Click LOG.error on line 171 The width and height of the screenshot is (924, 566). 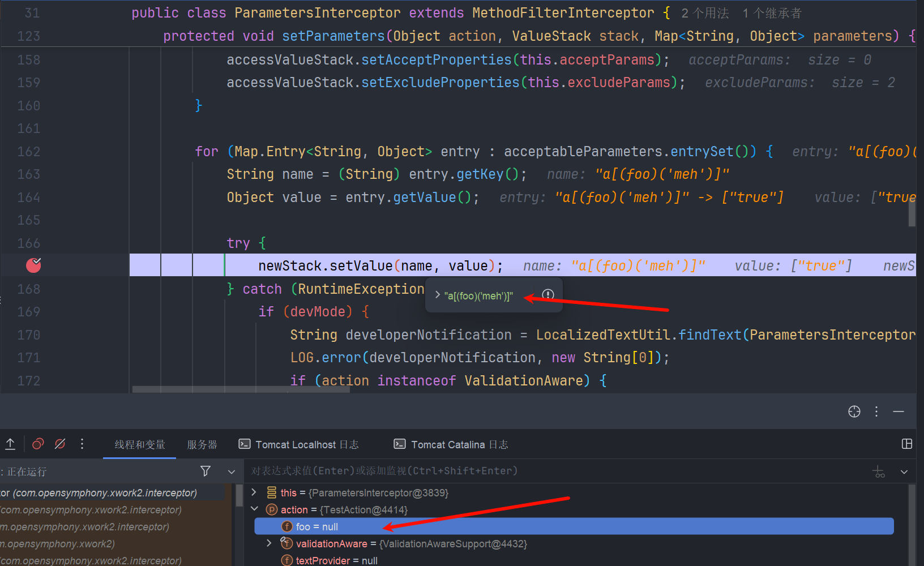click(x=326, y=358)
